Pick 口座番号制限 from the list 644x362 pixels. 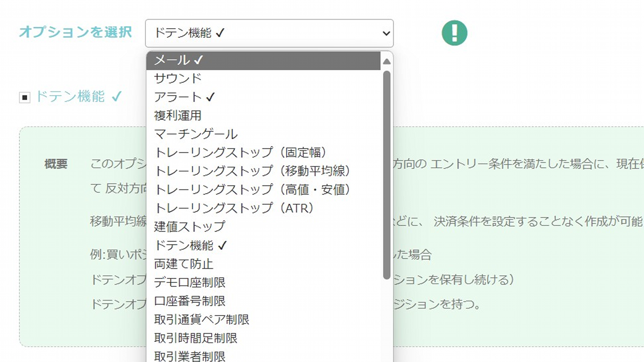point(263,301)
